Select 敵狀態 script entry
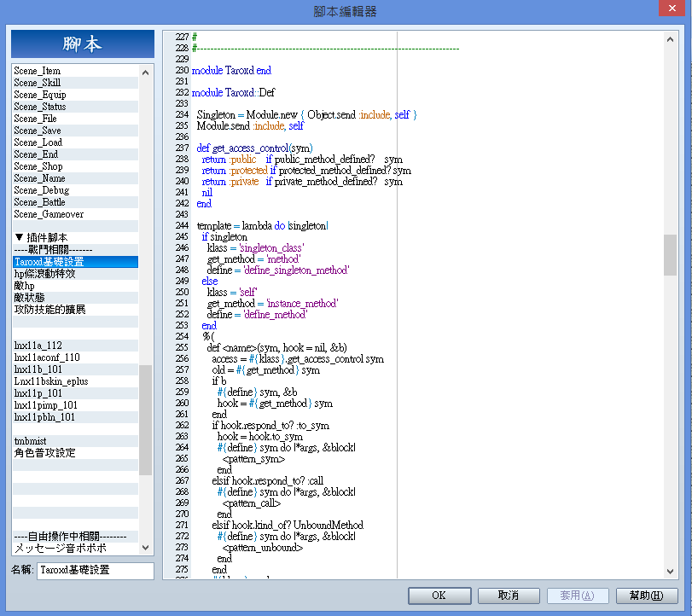Screen dimensions: 692x616 (75, 298)
